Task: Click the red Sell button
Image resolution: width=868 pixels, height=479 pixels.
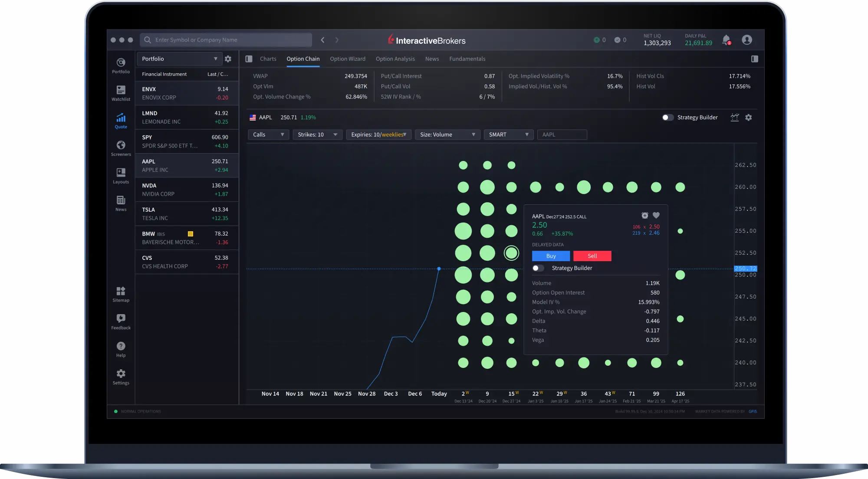Action: point(592,256)
